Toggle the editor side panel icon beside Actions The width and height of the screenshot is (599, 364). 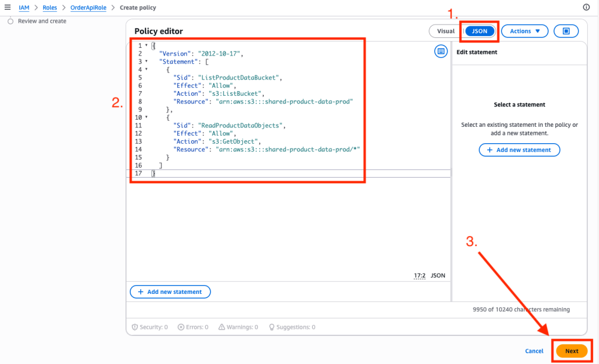pos(566,31)
